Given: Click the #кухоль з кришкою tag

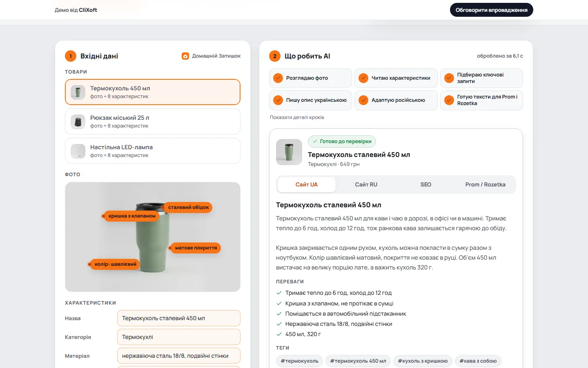Looking at the screenshot, I should pos(423,361).
